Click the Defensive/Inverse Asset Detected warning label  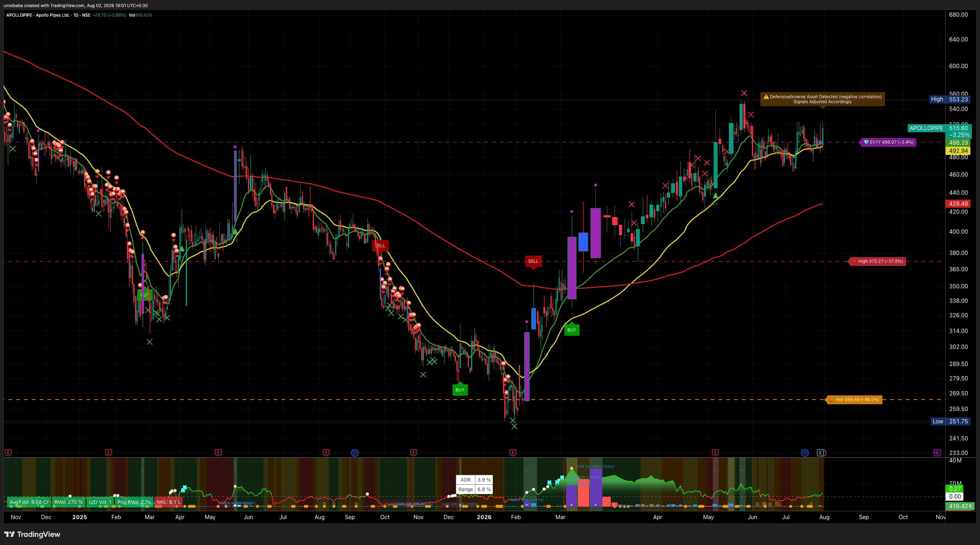[823, 99]
